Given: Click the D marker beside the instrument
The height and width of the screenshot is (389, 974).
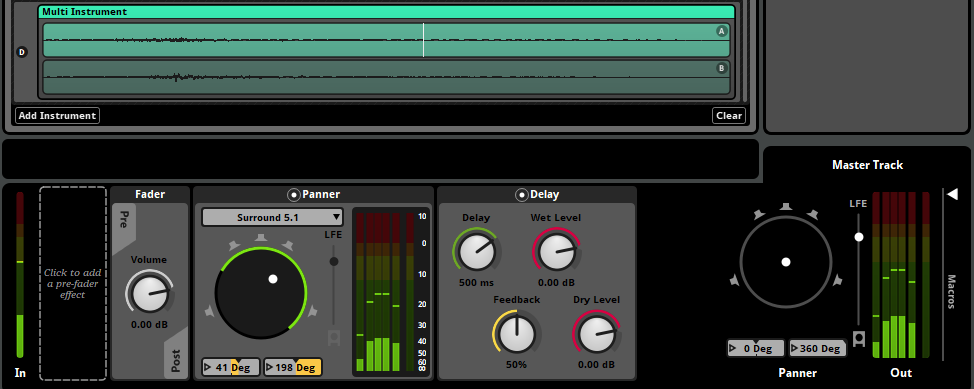Looking at the screenshot, I should pos(22,52).
